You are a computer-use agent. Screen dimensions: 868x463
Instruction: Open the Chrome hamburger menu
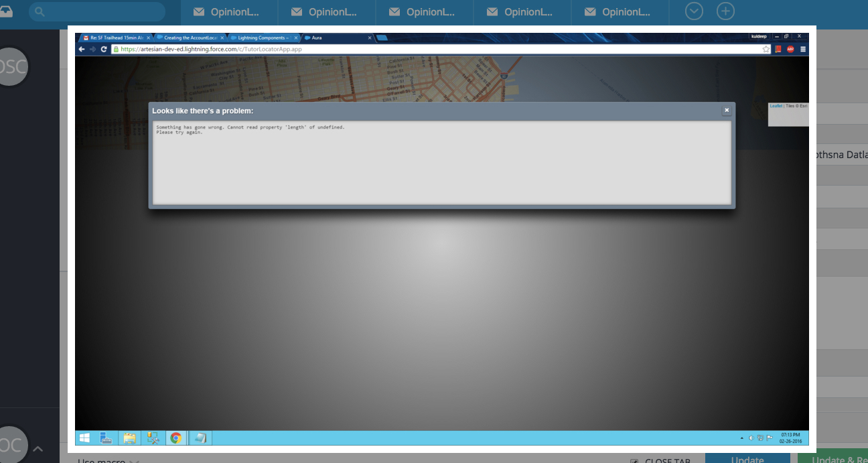[x=802, y=49]
